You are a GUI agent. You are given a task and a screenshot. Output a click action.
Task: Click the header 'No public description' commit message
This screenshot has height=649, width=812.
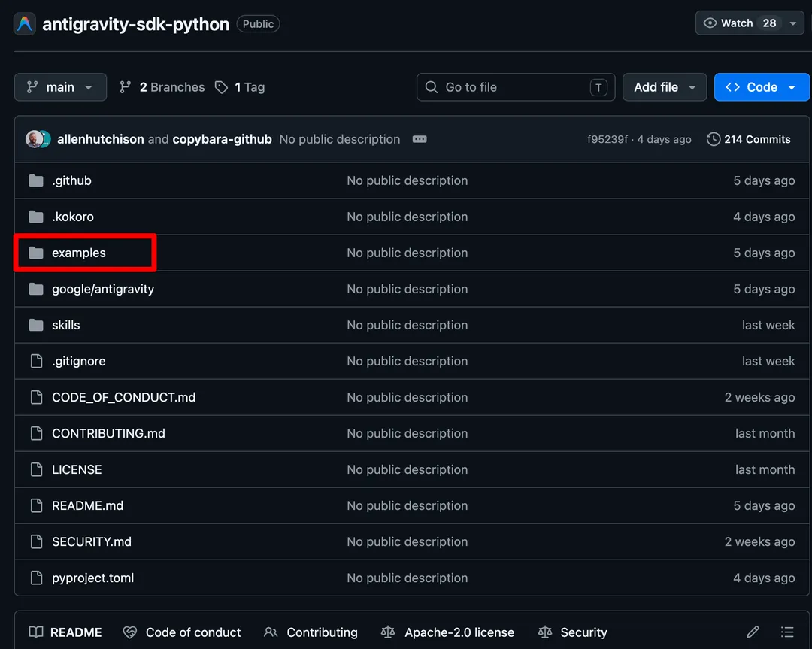pos(340,139)
